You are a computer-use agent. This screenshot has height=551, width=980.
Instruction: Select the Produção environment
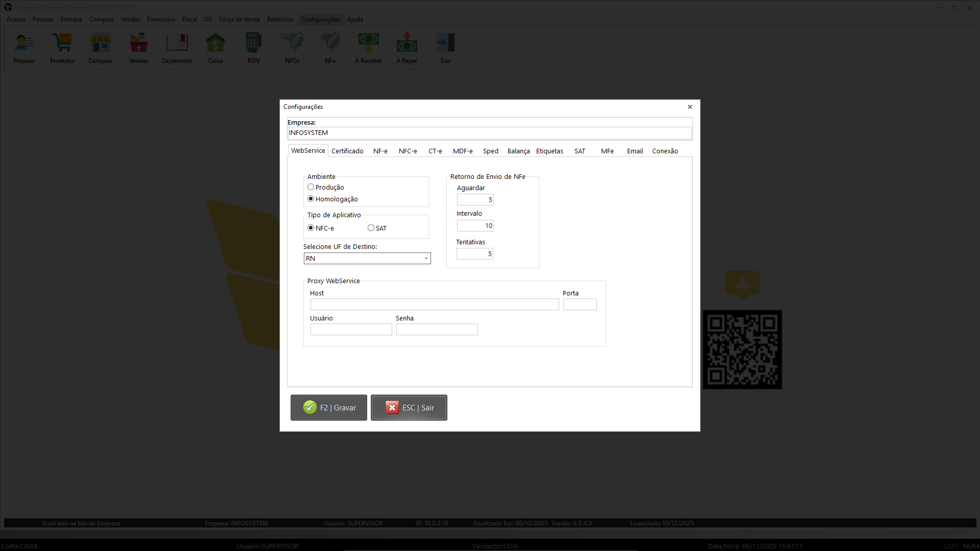pyautogui.click(x=310, y=187)
